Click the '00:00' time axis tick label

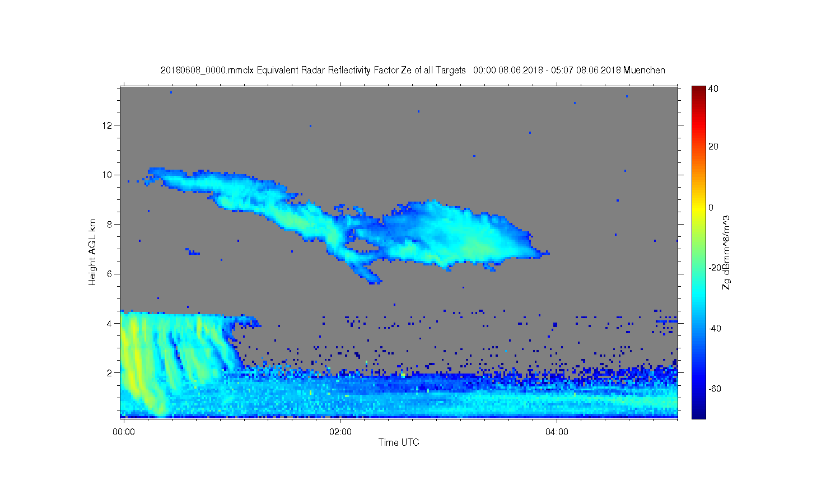tap(124, 432)
